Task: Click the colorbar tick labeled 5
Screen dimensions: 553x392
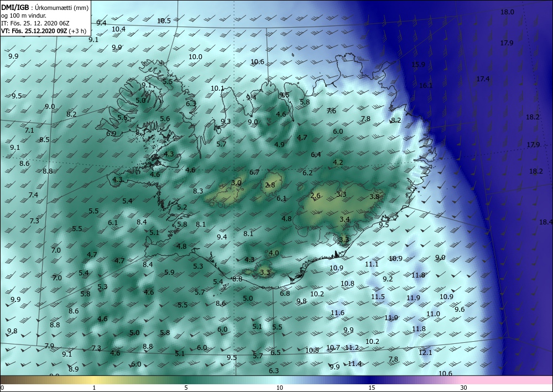Action: coord(186,388)
